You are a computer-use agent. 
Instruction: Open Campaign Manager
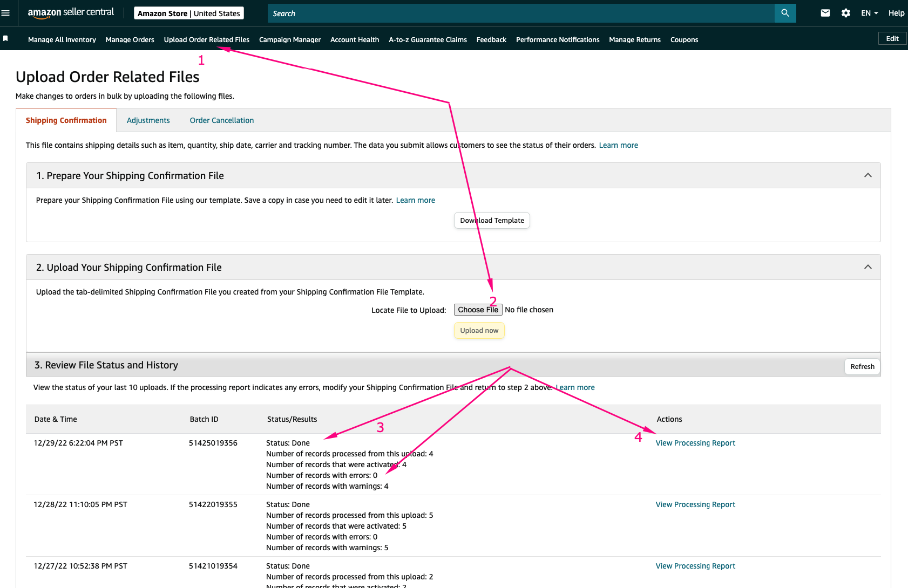coord(290,39)
